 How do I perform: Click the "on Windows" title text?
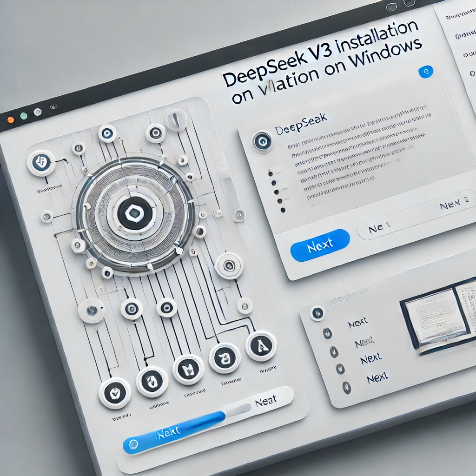[x=373, y=57]
